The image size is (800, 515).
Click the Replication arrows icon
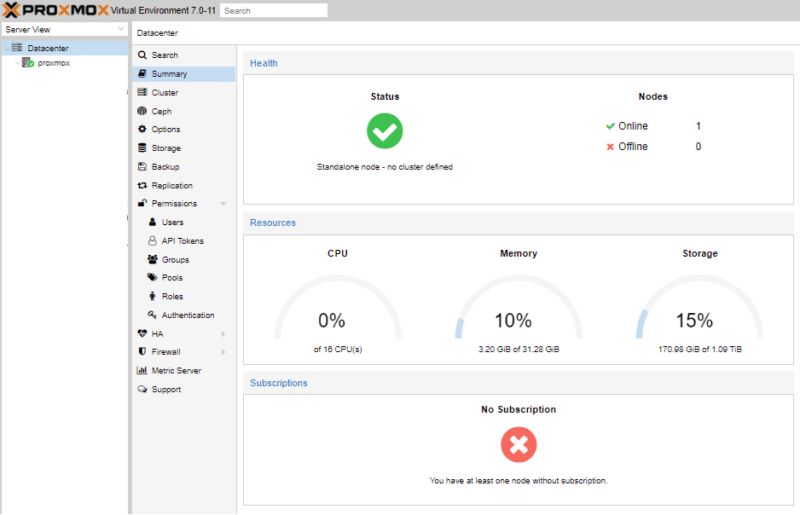point(143,185)
